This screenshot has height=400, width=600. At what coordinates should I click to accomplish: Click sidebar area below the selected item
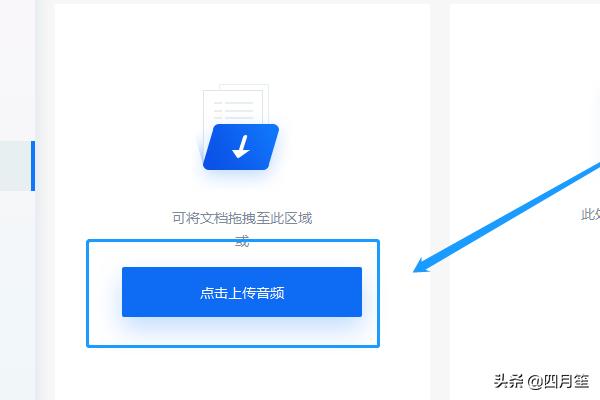click(x=17, y=295)
